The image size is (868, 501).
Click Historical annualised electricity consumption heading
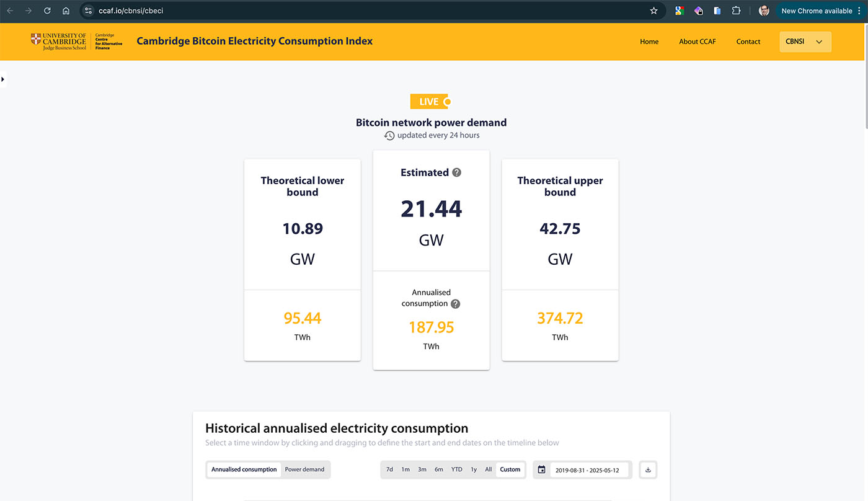337,428
